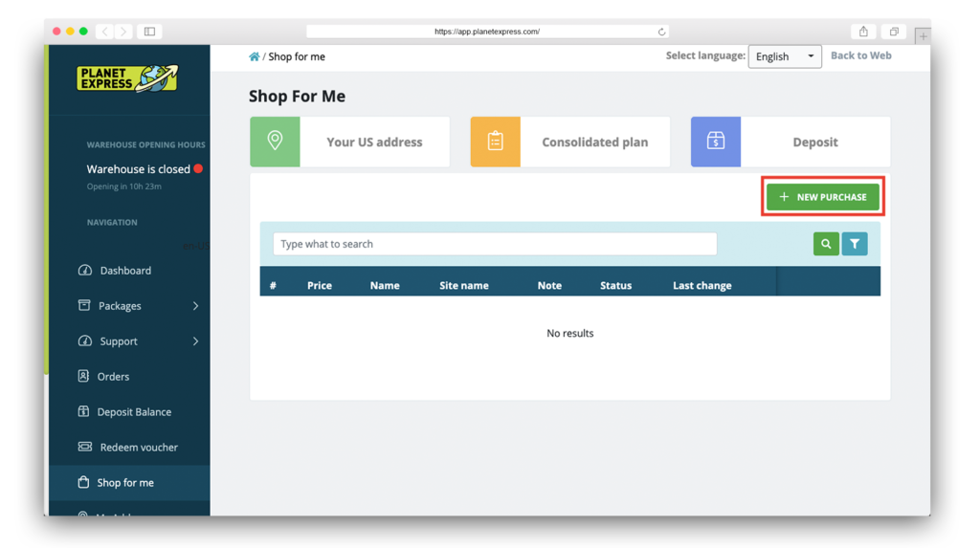
Task: Click the # column header
Action: pyautogui.click(x=273, y=286)
